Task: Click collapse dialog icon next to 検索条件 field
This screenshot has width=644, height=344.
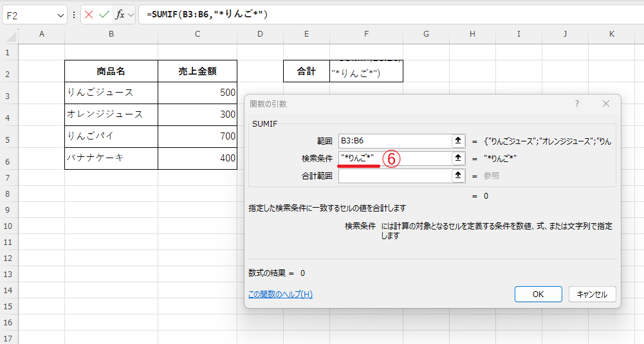Action: coord(458,158)
